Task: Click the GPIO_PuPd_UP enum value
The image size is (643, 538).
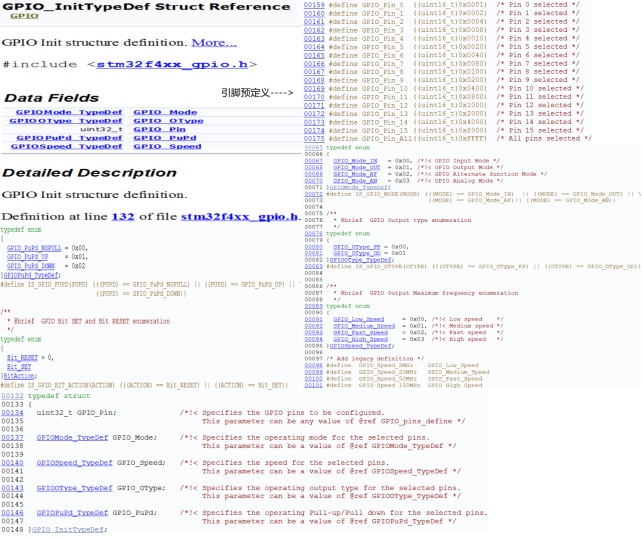Action: [x=27, y=257]
